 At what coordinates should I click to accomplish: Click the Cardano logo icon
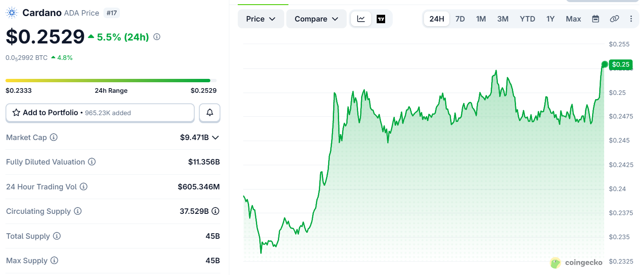tap(12, 13)
